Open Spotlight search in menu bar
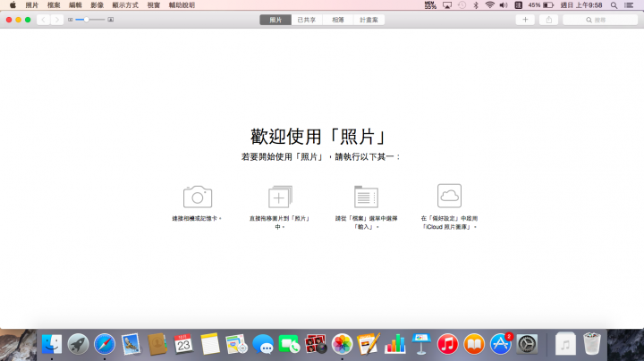This screenshot has height=361, width=644. pyautogui.click(x=614, y=5)
